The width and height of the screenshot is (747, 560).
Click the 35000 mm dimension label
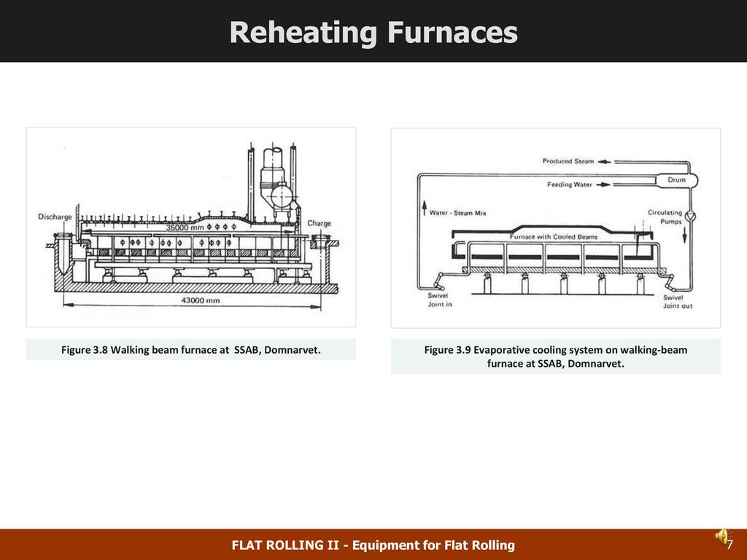[x=185, y=227]
